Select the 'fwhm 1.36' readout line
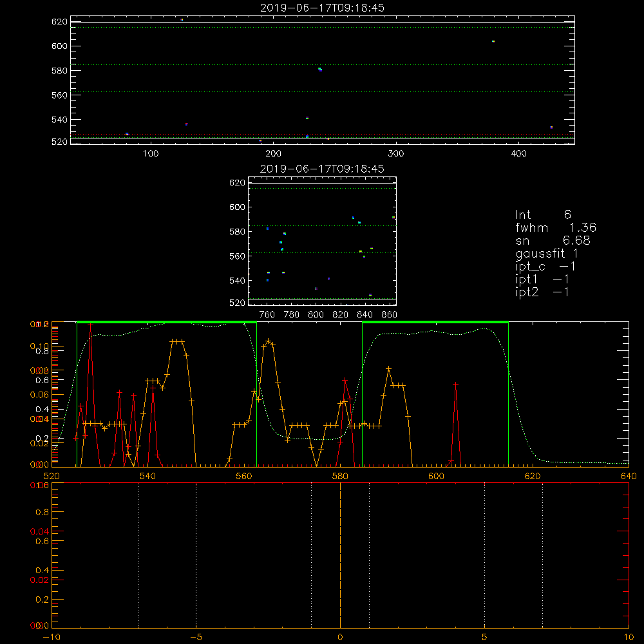The height and width of the screenshot is (644, 644). [x=556, y=227]
